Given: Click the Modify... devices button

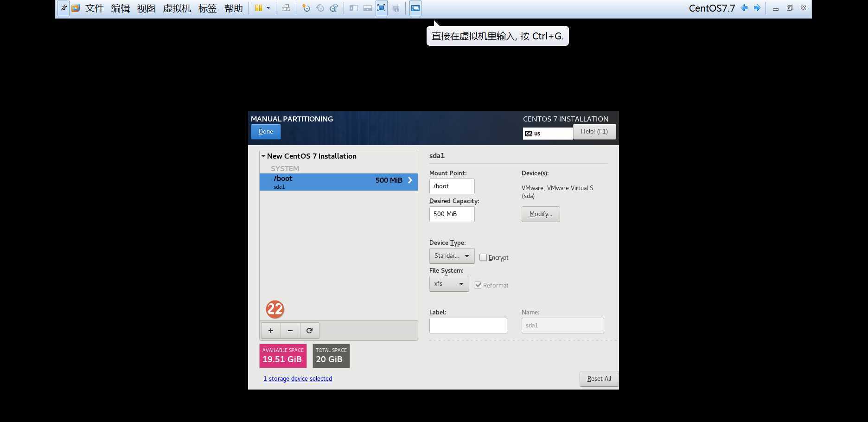Looking at the screenshot, I should [541, 214].
